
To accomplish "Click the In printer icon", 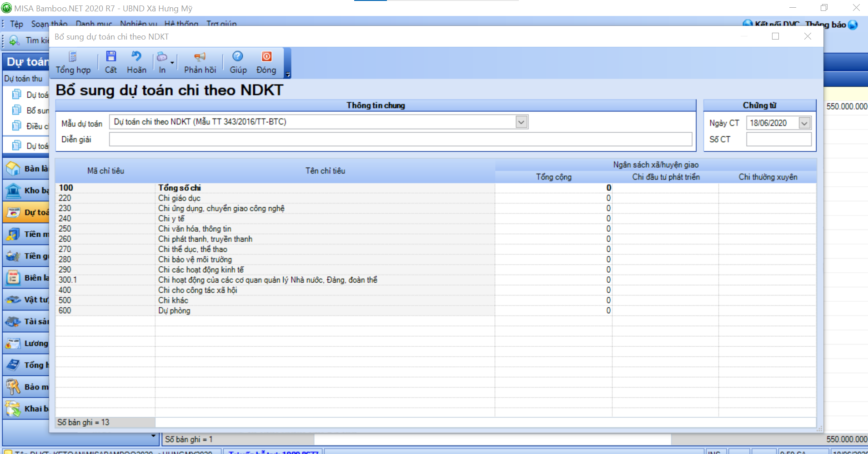I will [161, 57].
